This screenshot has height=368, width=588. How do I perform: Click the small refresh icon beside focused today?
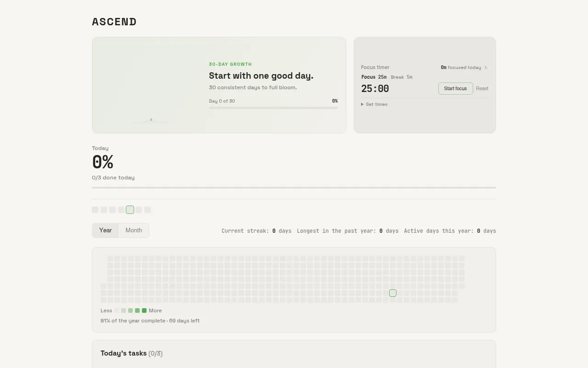pos(486,68)
